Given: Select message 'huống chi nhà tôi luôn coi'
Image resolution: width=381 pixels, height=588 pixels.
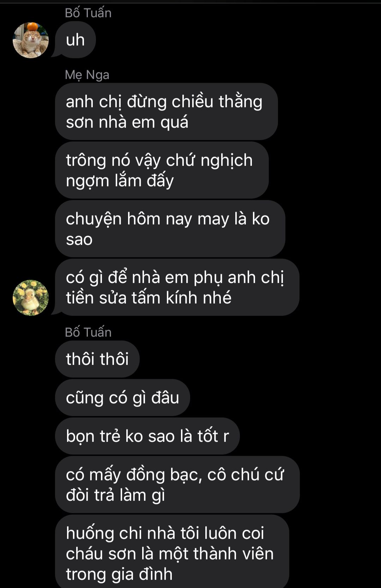Looking at the screenshot, I should 172,551.
